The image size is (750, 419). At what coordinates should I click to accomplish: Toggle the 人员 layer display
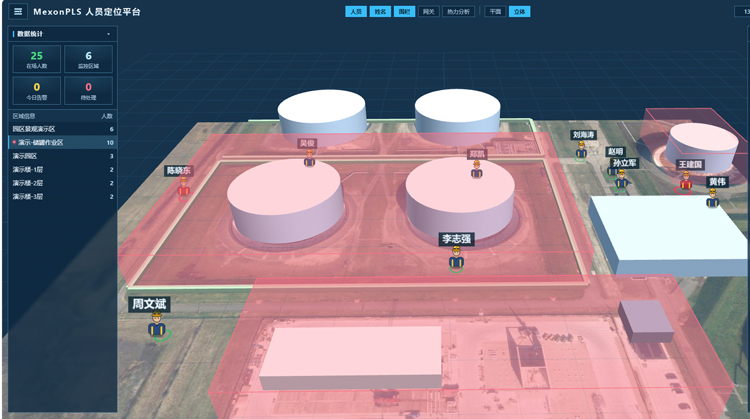click(x=356, y=11)
